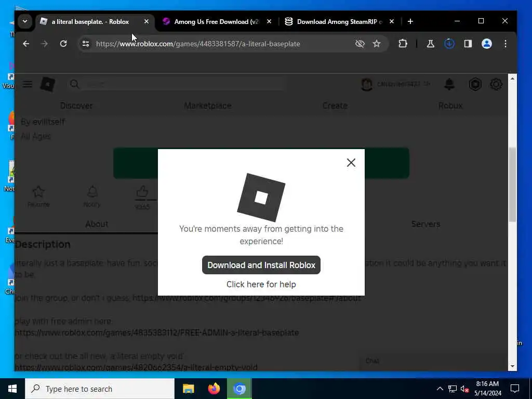Click the Roblox search field
The width and height of the screenshot is (532, 399).
pos(177,84)
